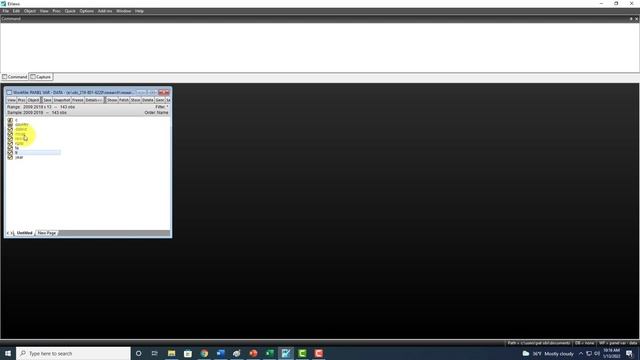Click the year object name
The image size is (640, 360).
click(19, 157)
